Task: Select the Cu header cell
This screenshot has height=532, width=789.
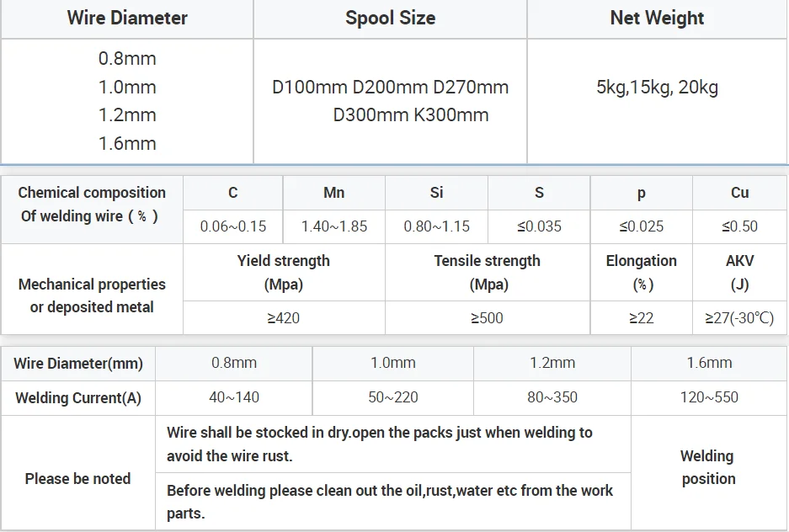Action: [x=739, y=193]
